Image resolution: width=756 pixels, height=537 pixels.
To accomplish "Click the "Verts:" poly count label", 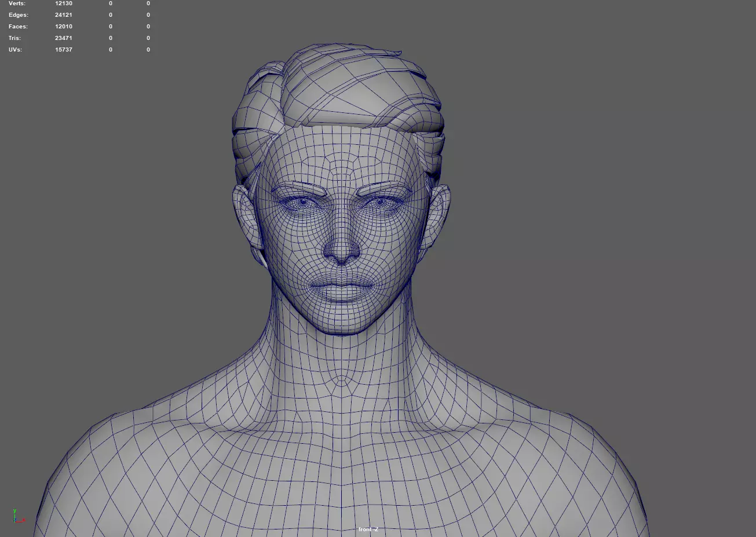I will 17,3.
